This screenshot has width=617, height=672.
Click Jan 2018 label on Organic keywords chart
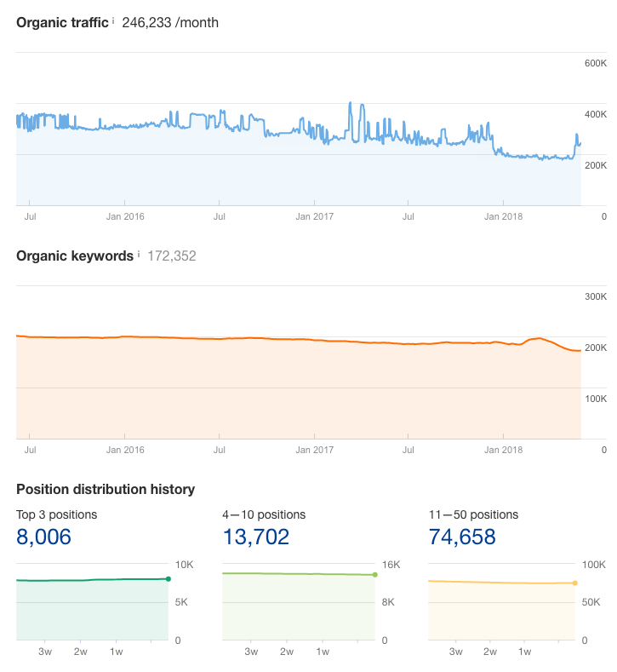[x=503, y=450]
